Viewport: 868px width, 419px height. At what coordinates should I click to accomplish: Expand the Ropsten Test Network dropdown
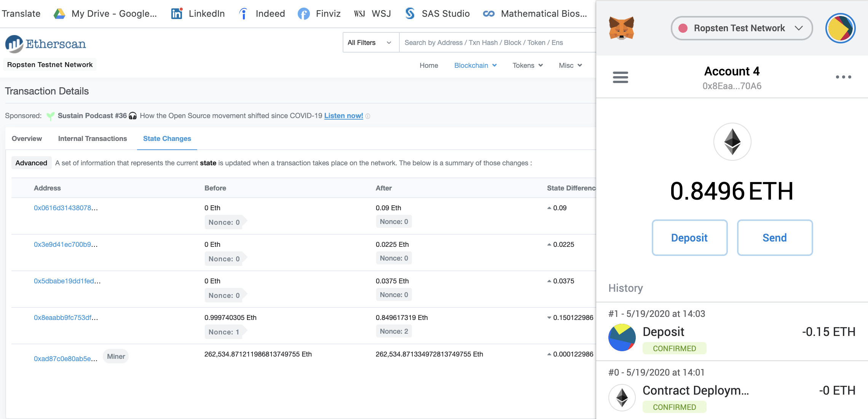[741, 28]
